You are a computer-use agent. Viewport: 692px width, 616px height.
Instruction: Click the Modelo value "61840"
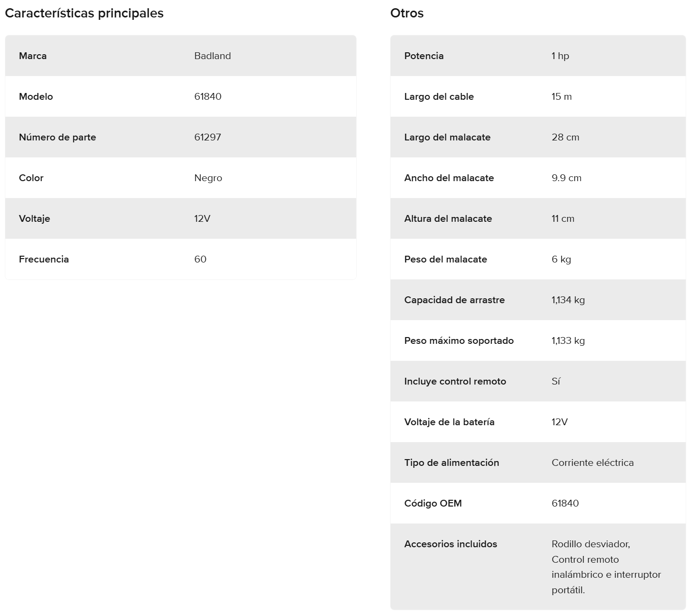tap(207, 96)
